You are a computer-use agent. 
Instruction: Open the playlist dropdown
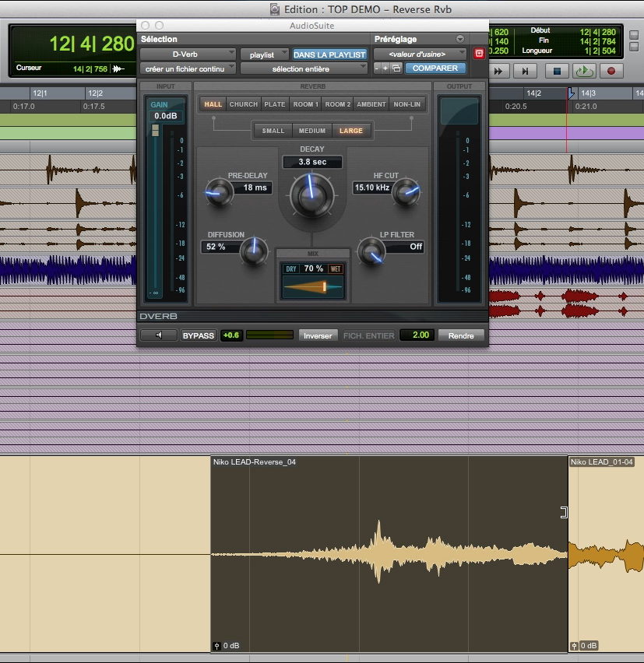point(265,54)
